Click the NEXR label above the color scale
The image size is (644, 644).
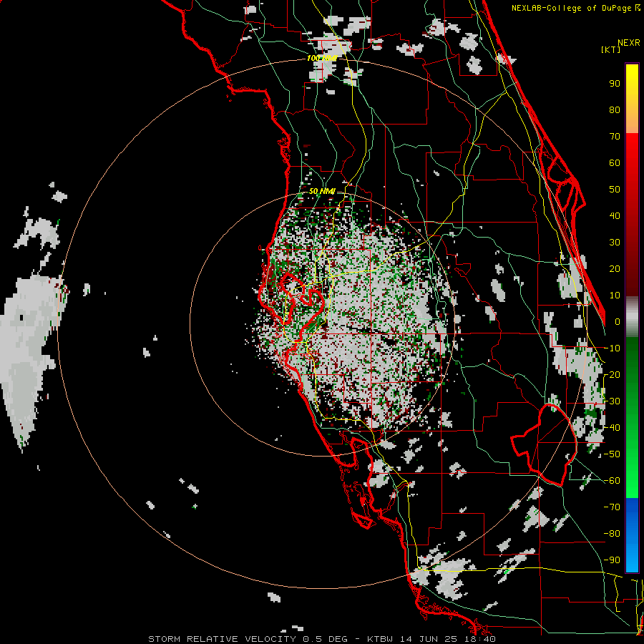tap(628, 43)
